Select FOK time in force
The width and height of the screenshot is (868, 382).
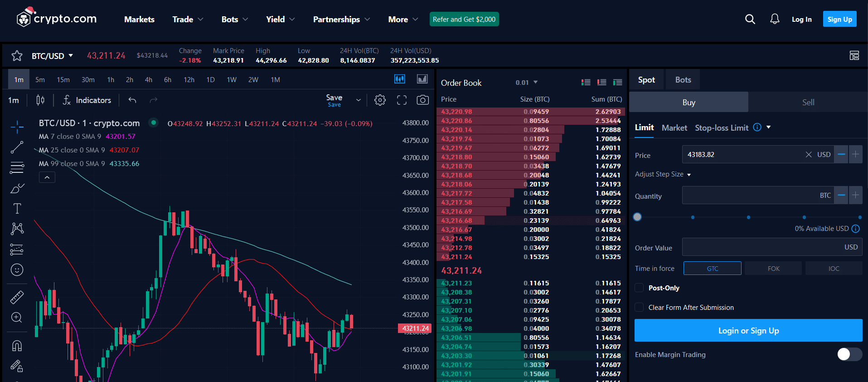773,268
